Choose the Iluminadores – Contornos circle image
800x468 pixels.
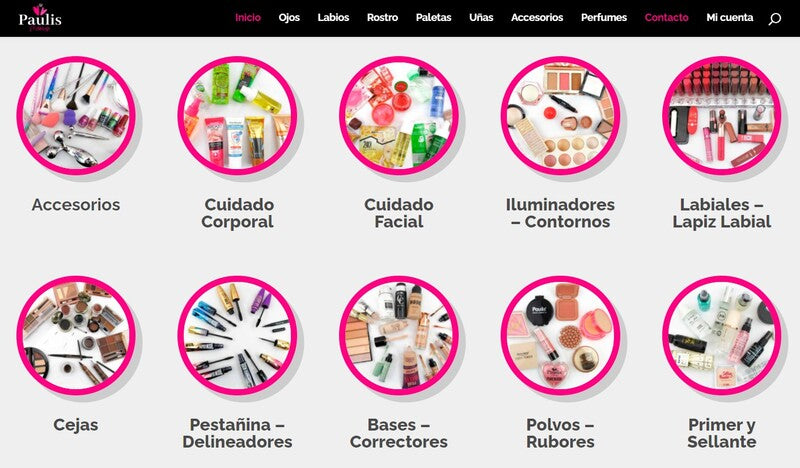tap(560, 116)
